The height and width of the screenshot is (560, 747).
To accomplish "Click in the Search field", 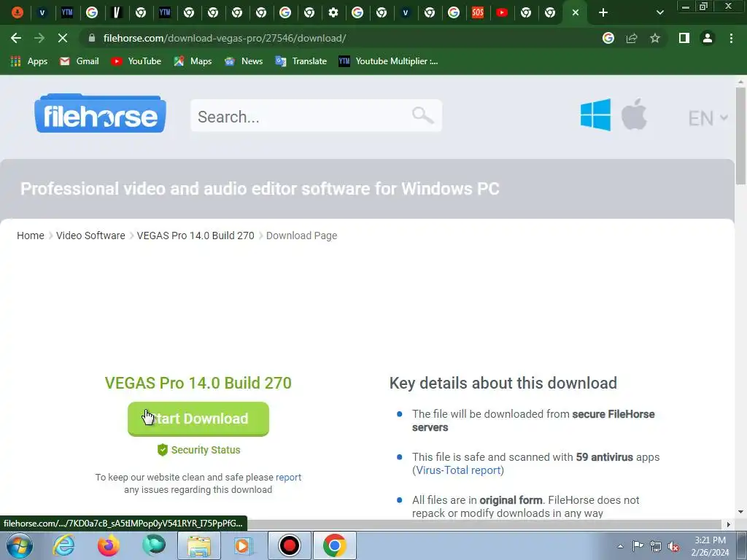I will click(316, 116).
